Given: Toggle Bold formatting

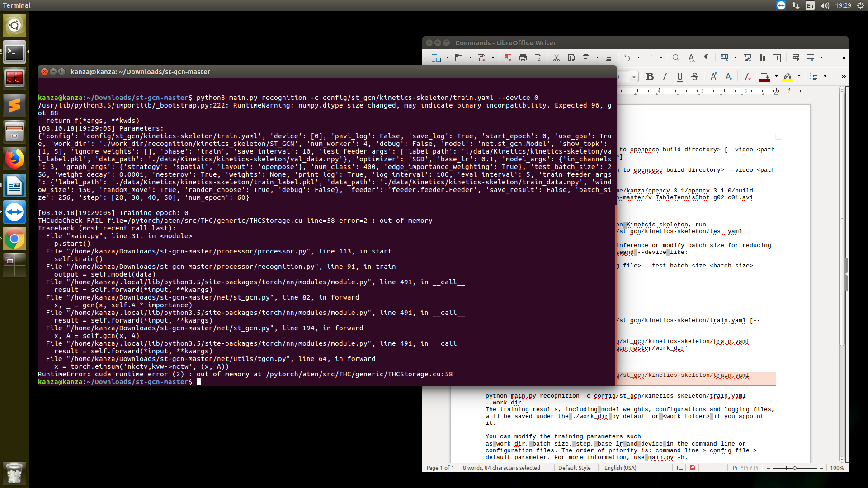Looking at the screenshot, I should pos(650,76).
